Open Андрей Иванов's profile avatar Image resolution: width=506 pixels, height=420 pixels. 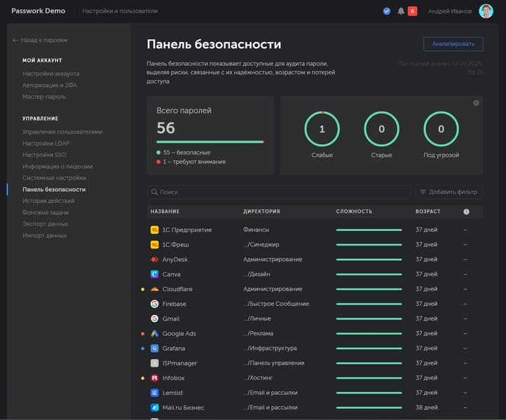click(486, 11)
